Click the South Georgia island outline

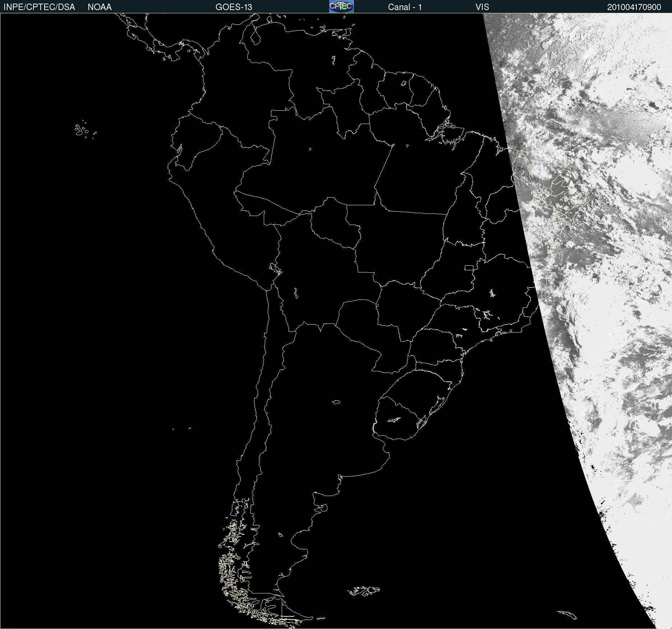click(x=567, y=614)
